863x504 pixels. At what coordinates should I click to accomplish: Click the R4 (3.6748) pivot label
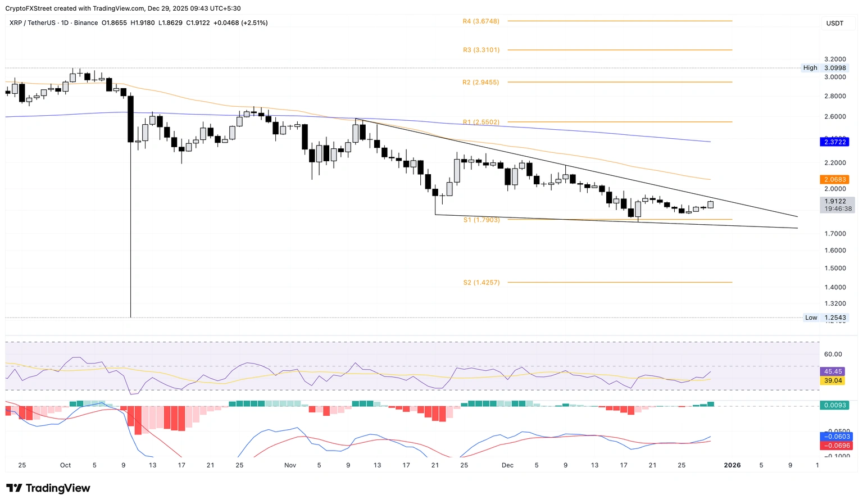coord(481,21)
